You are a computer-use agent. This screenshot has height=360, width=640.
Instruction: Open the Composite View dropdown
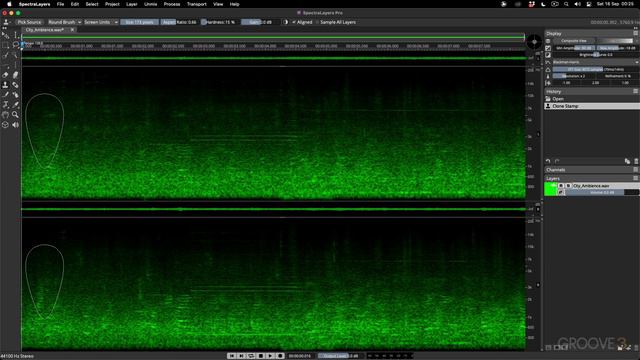pos(574,41)
